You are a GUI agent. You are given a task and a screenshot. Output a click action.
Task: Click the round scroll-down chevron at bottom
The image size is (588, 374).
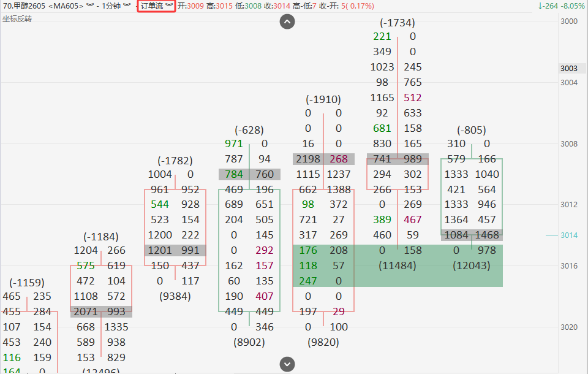[287, 364]
